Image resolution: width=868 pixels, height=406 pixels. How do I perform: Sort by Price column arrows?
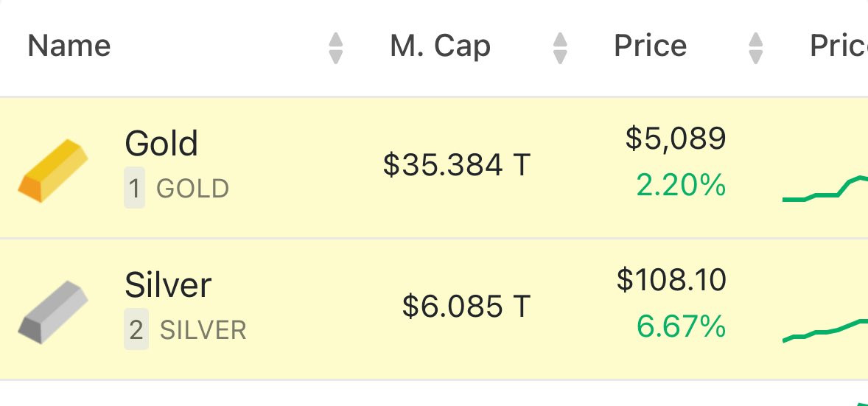pyautogui.click(x=755, y=48)
